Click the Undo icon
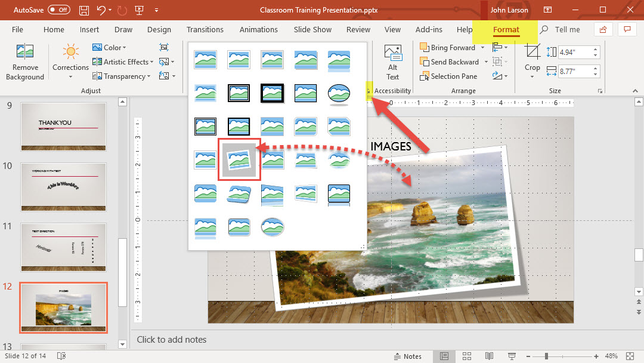This screenshot has height=363, width=644. click(101, 10)
